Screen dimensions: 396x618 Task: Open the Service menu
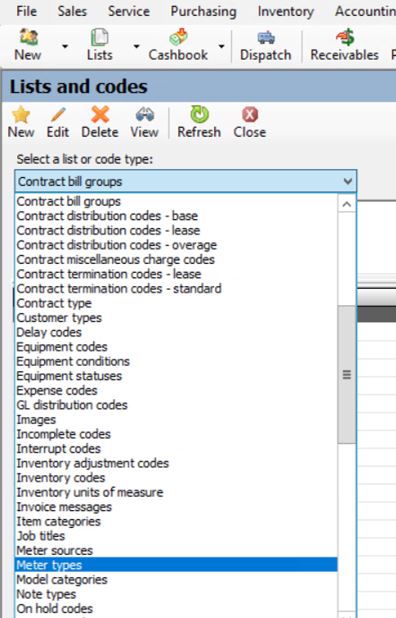[129, 11]
